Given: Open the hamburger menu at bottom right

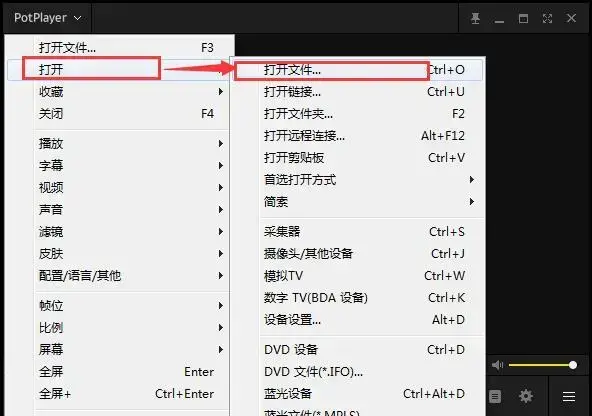Looking at the screenshot, I should point(569,396).
